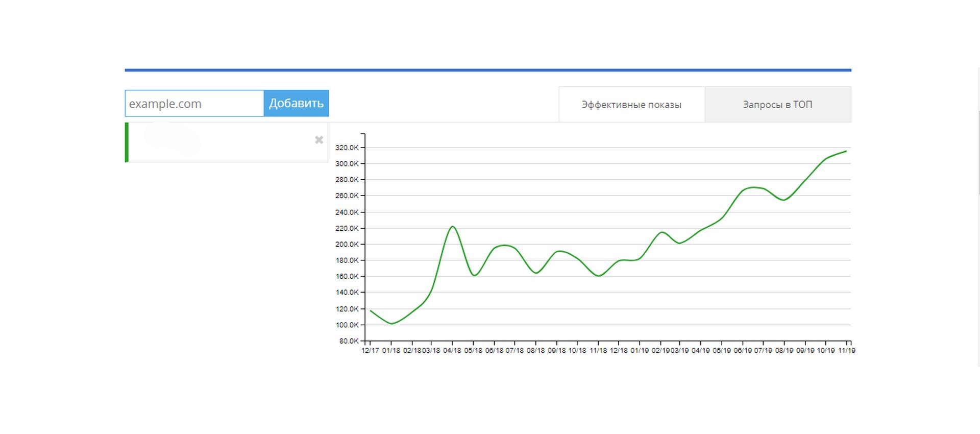
Task: Switch to Эффективные показы tab
Action: (x=632, y=105)
